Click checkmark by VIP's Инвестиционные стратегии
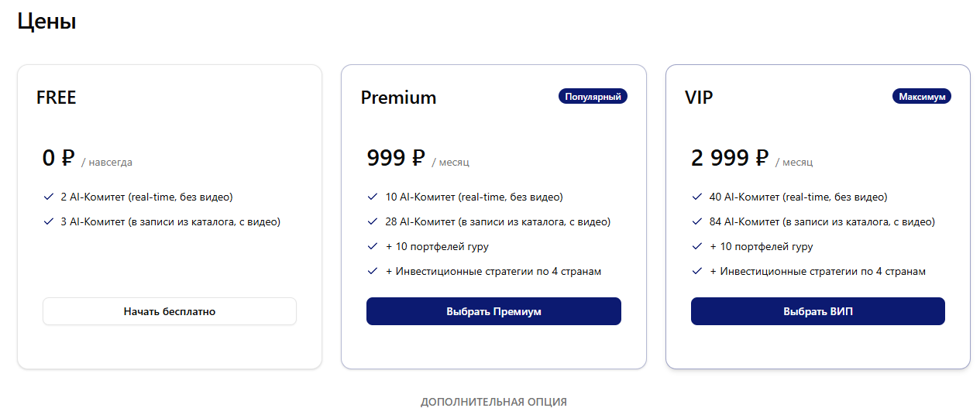 pyautogui.click(x=697, y=272)
